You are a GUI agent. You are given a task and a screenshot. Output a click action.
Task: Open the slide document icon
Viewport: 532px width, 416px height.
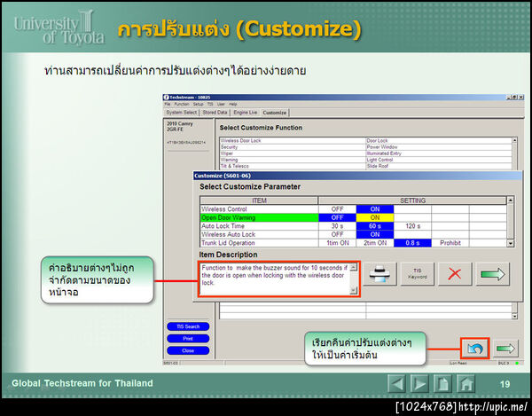click(x=442, y=384)
